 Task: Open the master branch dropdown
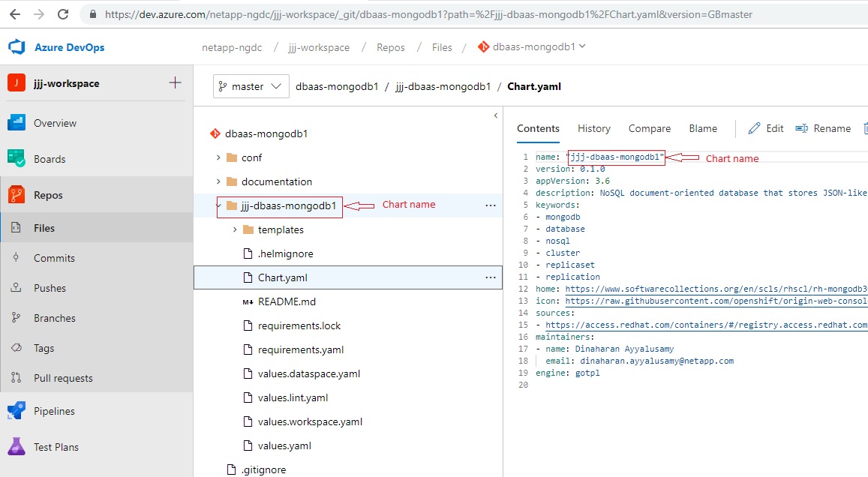coord(251,86)
